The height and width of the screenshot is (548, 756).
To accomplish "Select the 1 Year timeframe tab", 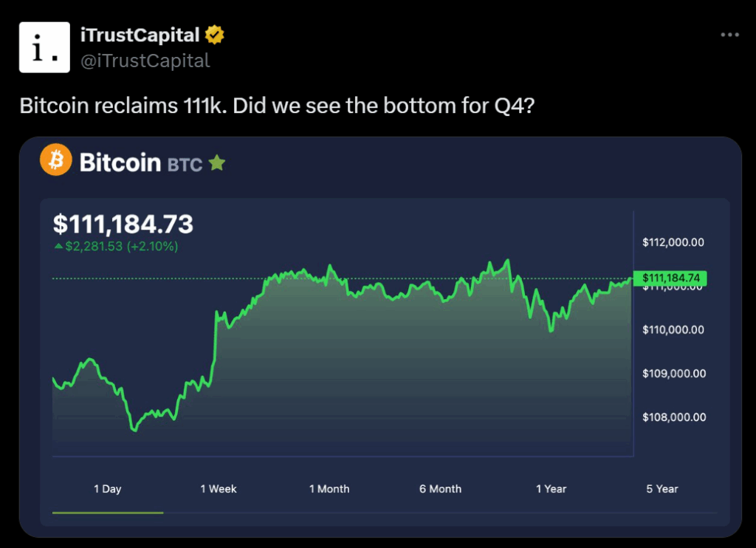I will tap(551, 489).
